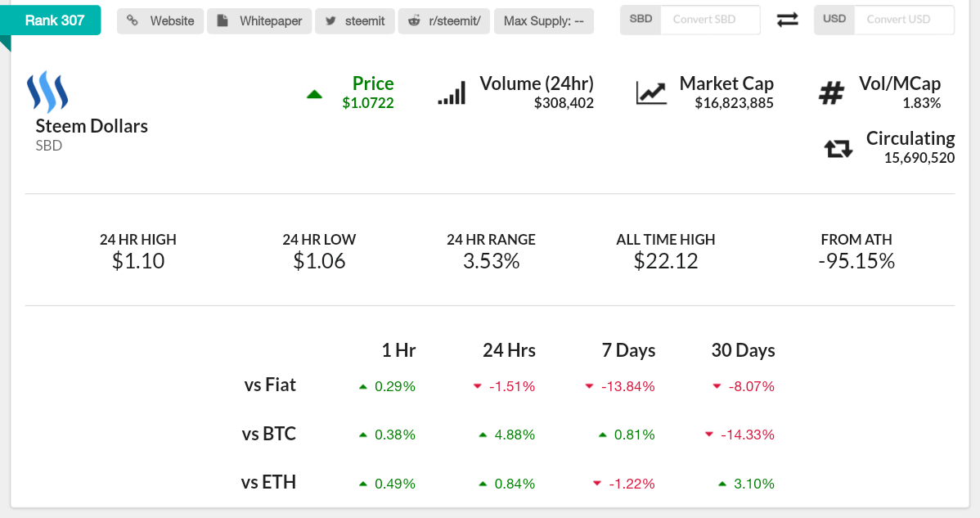The height and width of the screenshot is (518, 980).
Task: Open the r/steemit/ Reddit link
Action: point(444,20)
